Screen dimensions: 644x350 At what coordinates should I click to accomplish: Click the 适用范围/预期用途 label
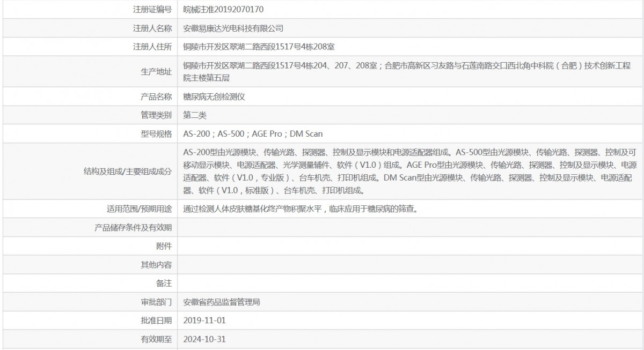click(140, 208)
